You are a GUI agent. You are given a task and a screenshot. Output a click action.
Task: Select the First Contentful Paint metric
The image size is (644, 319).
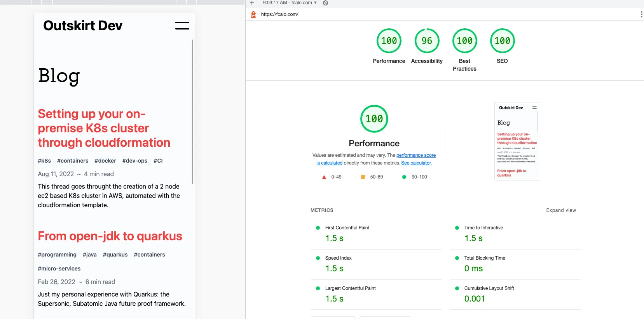pos(376,234)
